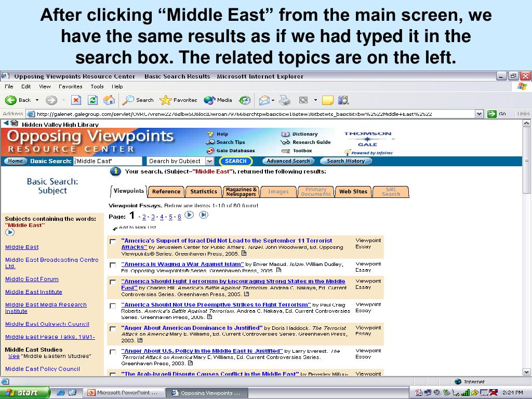Check the box for America Is Waging a War
The image size is (532, 399).
(113, 265)
